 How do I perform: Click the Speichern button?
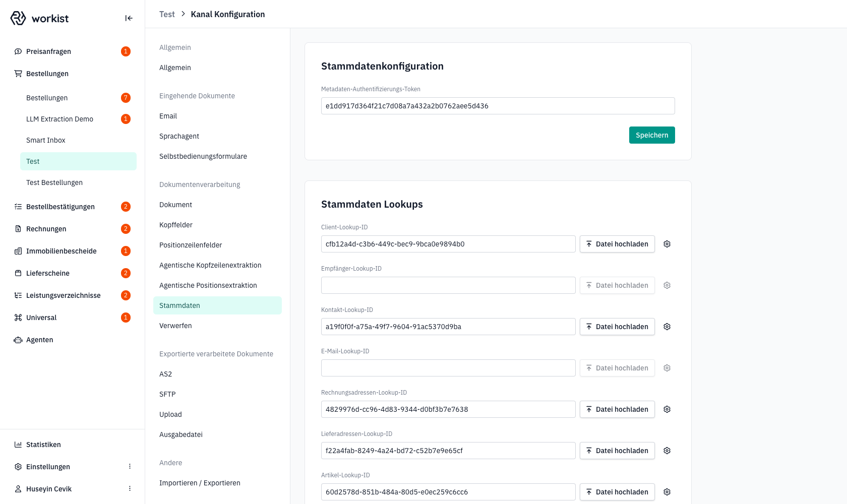(x=652, y=135)
